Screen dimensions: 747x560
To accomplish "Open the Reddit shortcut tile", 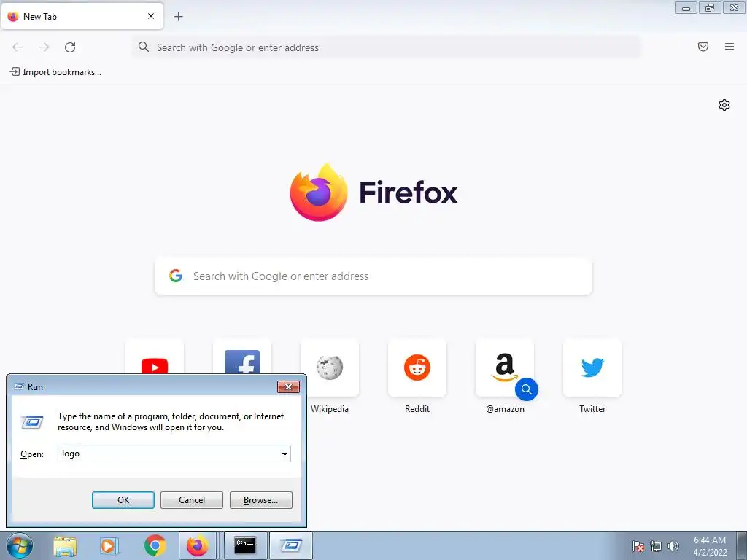I will [417, 367].
